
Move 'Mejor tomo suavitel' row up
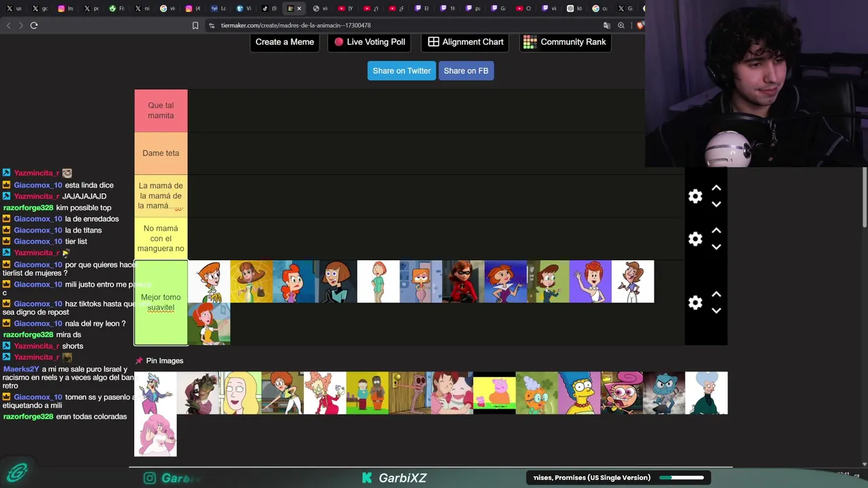click(716, 294)
